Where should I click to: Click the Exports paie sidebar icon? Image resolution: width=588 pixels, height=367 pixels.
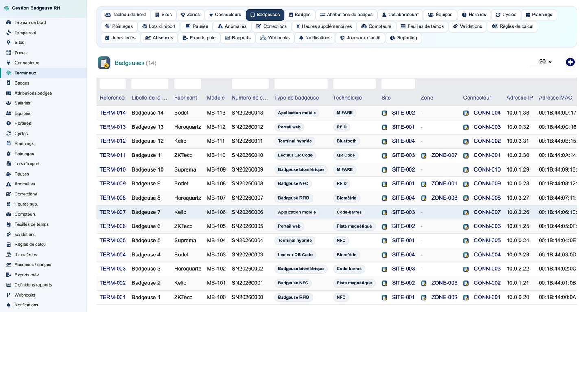click(8, 275)
